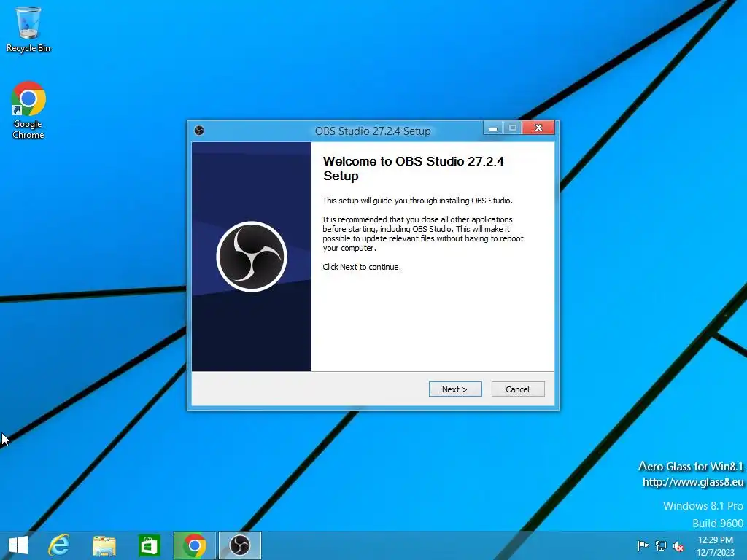
Task: Click the 'Welcome to OBS Studio 27.2.4 Setup' heading
Action: 413,168
